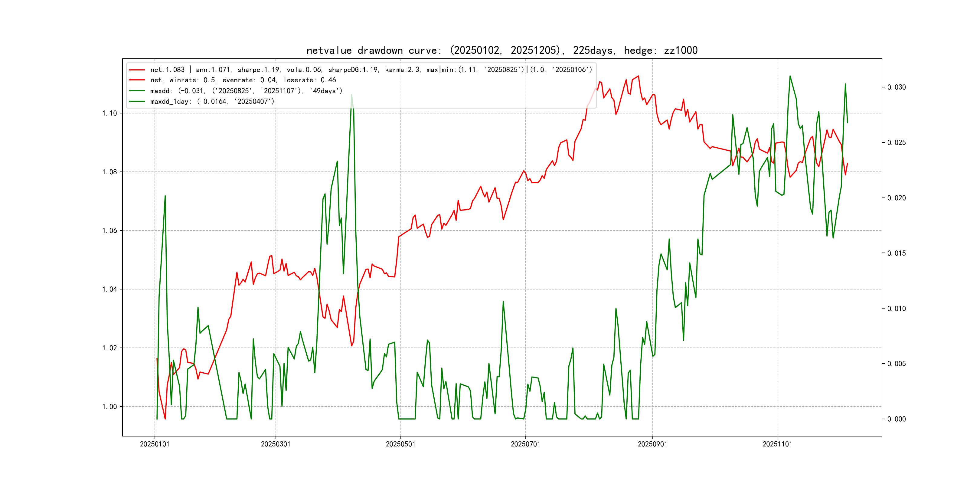Click the chart title text
Screen dimensions: 980x490
[502, 50]
